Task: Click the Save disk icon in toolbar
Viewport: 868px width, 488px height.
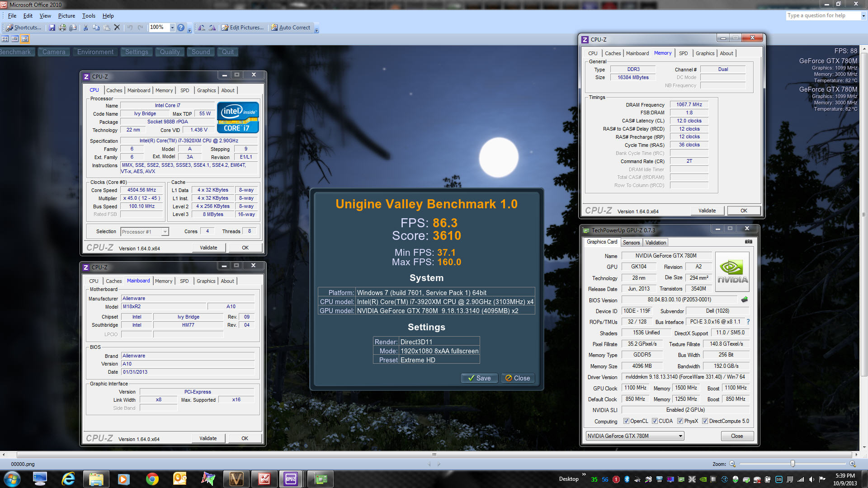Action: point(52,28)
